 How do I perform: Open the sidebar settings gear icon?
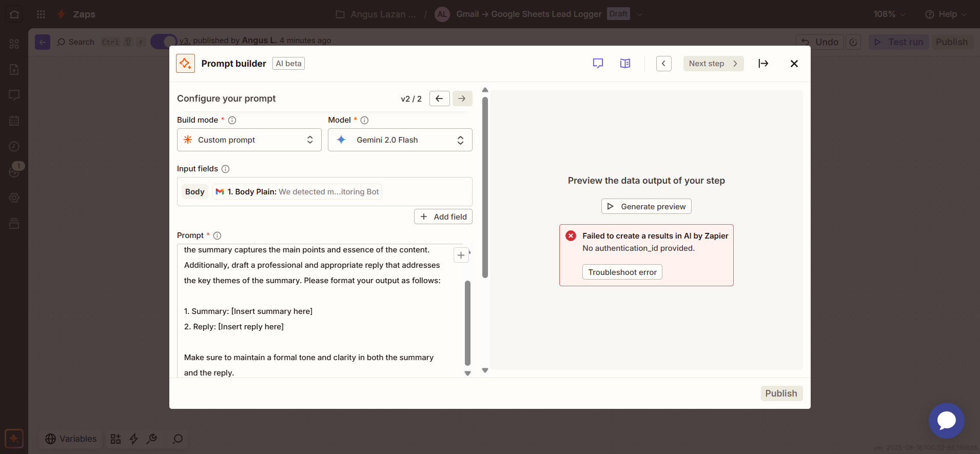(x=14, y=198)
